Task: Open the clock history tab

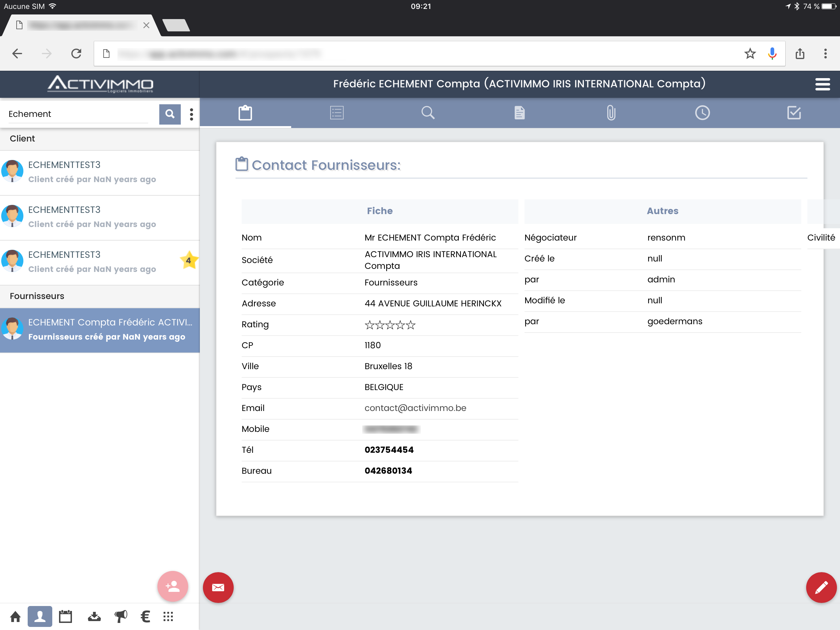Action: pyautogui.click(x=702, y=113)
